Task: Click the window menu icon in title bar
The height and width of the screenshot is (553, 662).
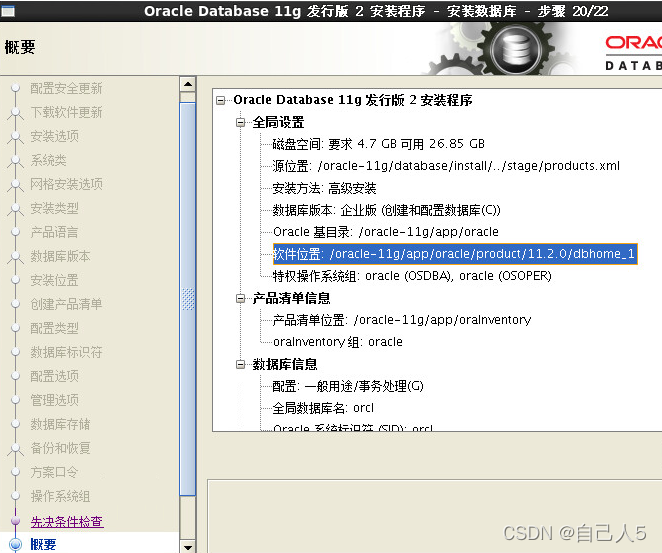Action: point(8,11)
